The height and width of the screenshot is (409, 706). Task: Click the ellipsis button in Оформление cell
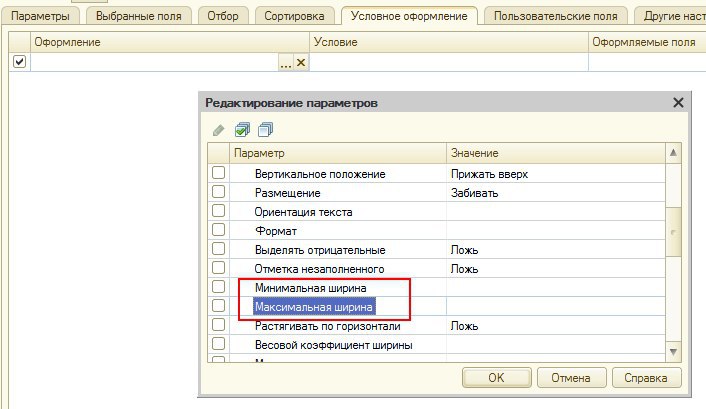pos(285,62)
